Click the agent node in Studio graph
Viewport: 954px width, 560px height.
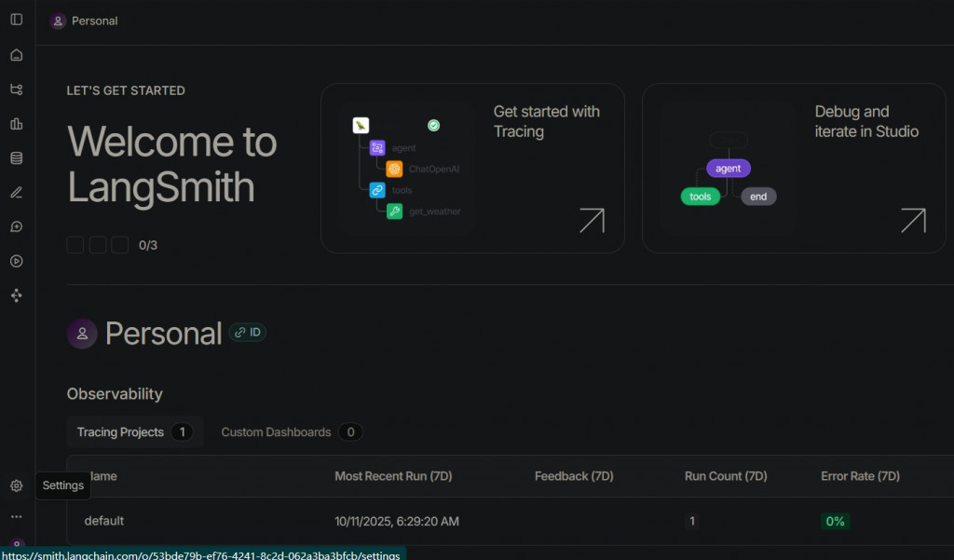point(729,169)
